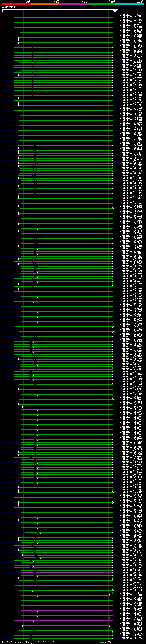This screenshot has height=644, width=146.
Task: Click UniRef100_B0WQZ4 label
Action: [x=131, y=216]
